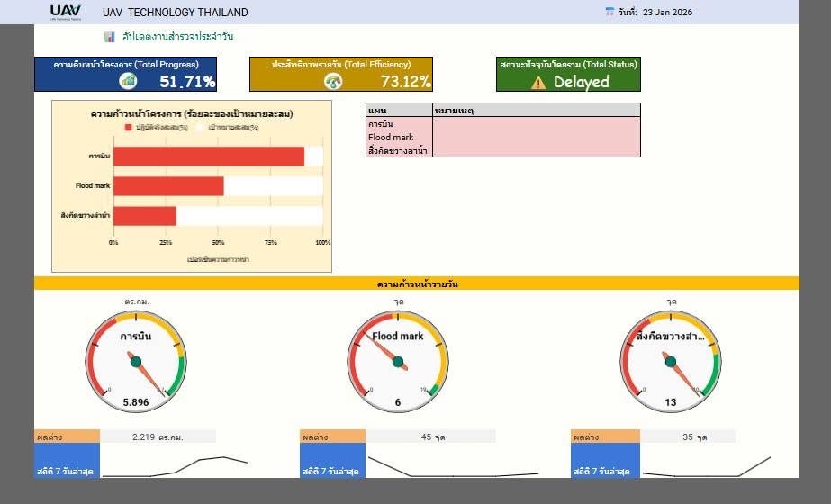Click the calendar icon beside the date
This screenshot has width=831, height=504.
pyautogui.click(x=610, y=12)
